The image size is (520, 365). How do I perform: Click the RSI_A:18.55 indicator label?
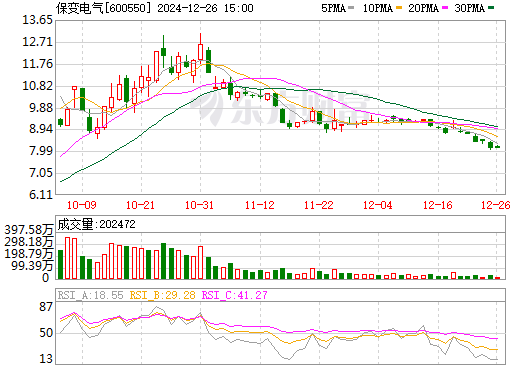tap(91, 295)
